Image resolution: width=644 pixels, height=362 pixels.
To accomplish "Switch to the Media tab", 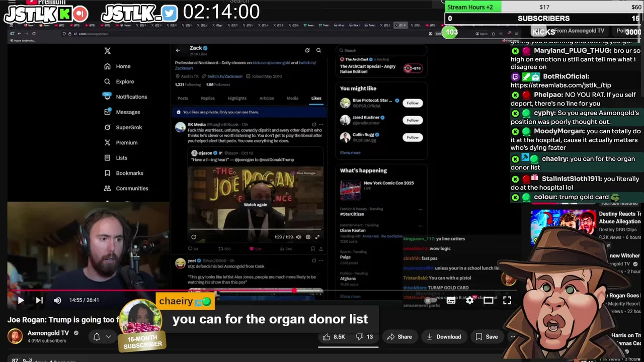I will click(292, 99).
